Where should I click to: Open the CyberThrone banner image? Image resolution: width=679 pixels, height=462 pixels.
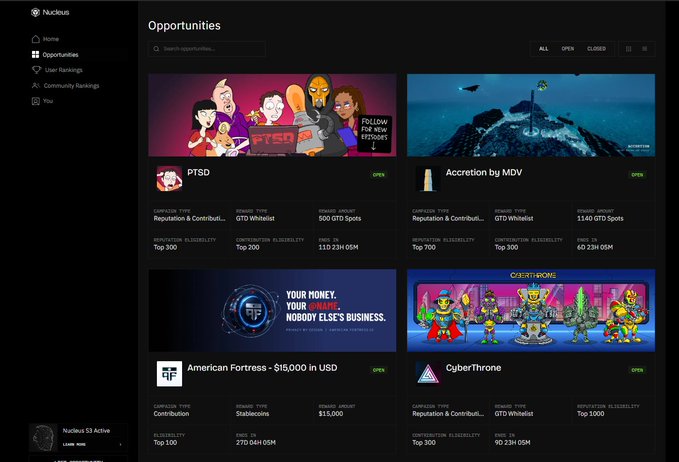point(531,310)
